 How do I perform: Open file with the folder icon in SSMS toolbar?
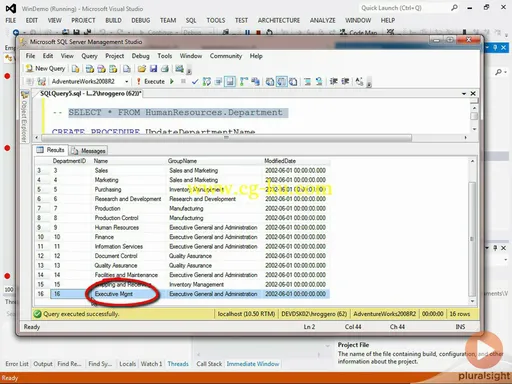tap(142, 69)
